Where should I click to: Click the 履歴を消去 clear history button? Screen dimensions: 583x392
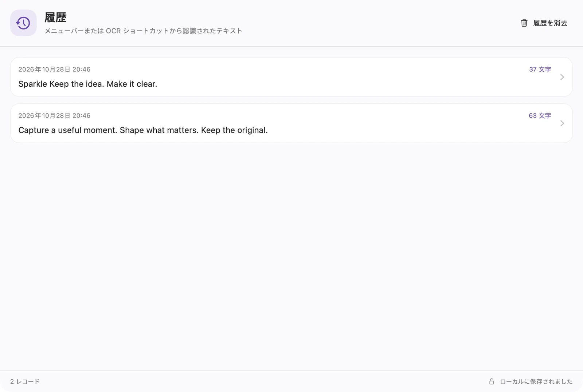click(544, 23)
